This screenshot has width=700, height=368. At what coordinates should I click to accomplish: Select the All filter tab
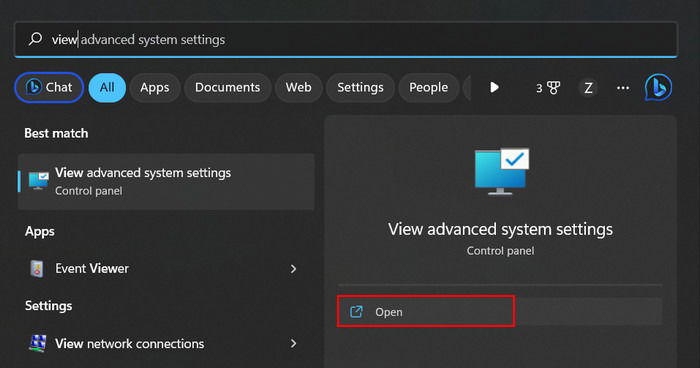point(107,88)
